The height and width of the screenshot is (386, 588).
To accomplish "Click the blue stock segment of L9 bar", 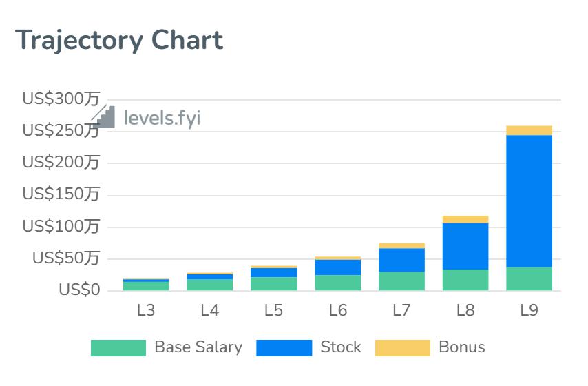I will 529,200.
